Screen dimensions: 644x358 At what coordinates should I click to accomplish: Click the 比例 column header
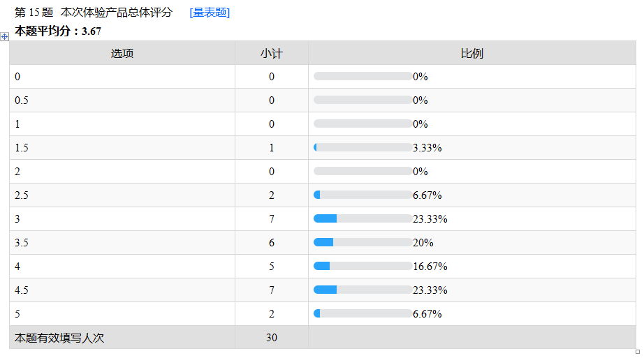(x=472, y=54)
